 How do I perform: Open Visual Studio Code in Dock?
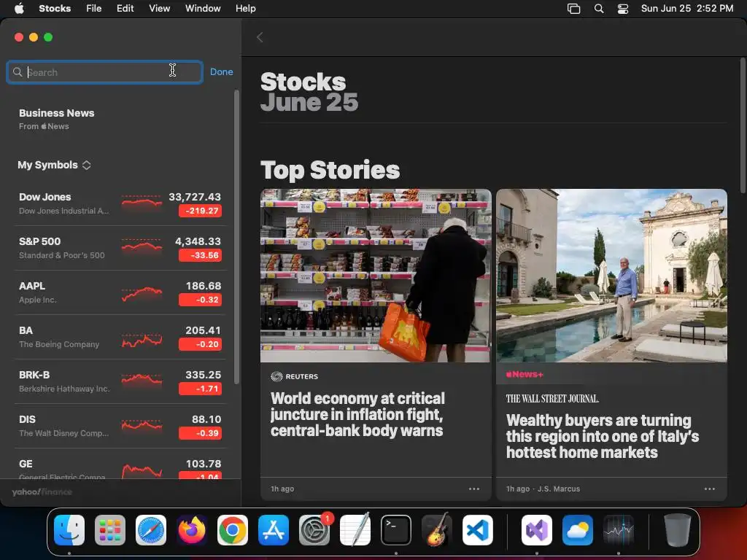point(478,530)
